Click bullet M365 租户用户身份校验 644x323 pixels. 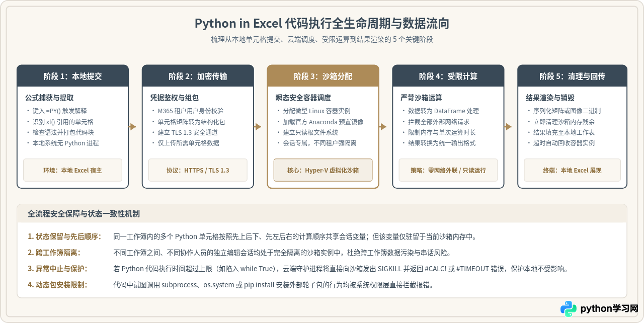(x=191, y=111)
